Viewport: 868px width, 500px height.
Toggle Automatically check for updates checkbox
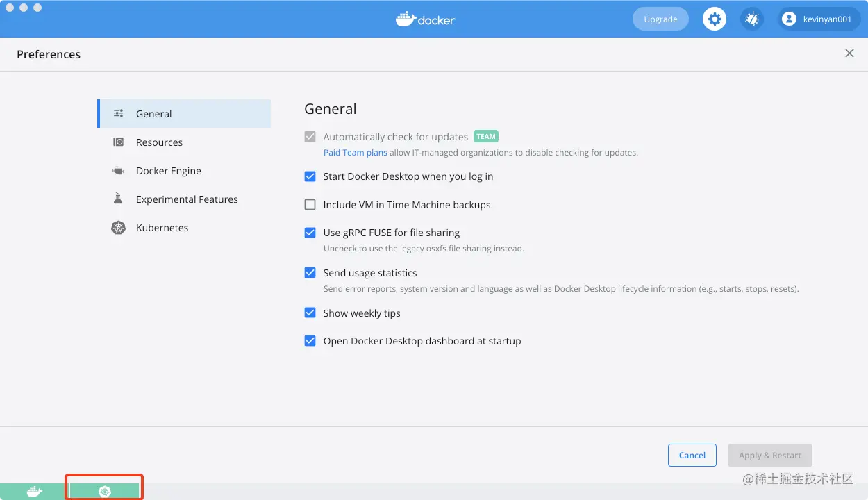(x=310, y=137)
